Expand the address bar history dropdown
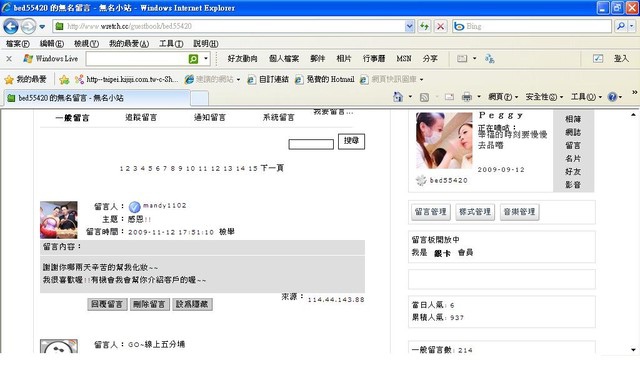640x375 pixels. [x=409, y=27]
